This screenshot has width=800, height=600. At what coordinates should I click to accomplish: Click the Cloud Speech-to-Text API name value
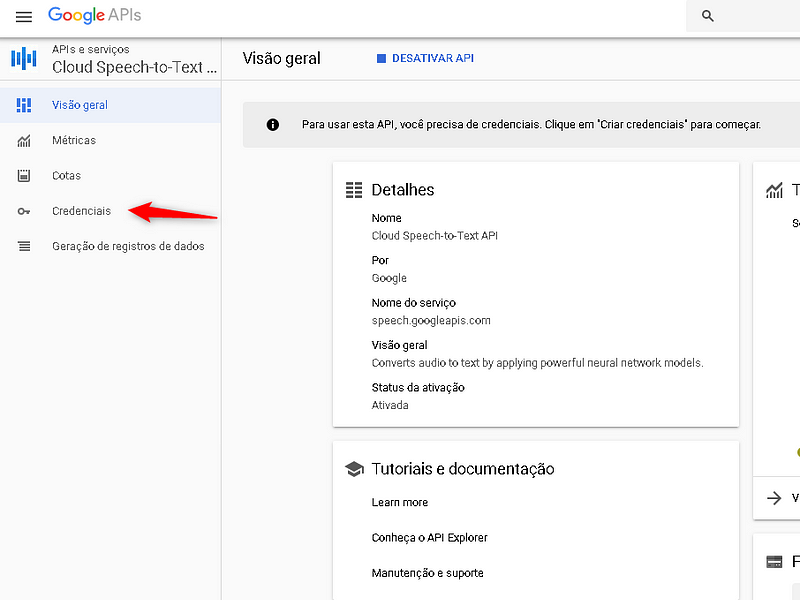pos(435,236)
